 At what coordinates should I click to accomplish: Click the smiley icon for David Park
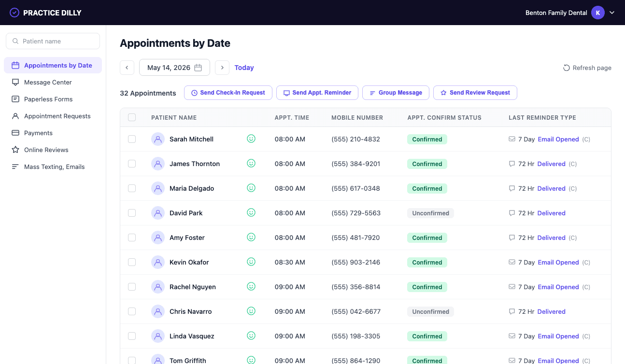[251, 212]
